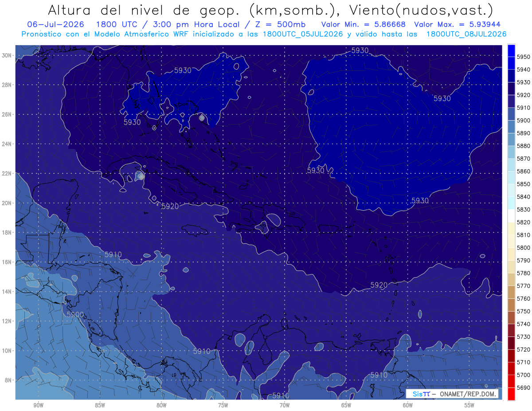Click the "5840" color bar label
The height and width of the screenshot is (411, 532).
click(523, 197)
